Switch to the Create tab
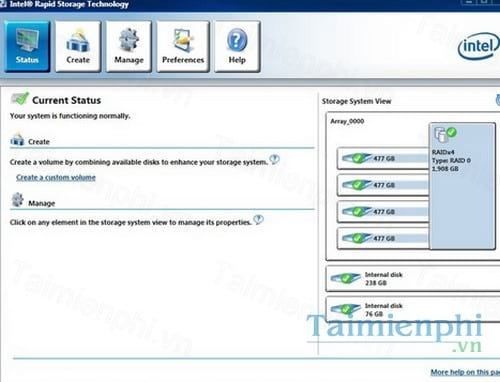The height and width of the screenshot is (382, 500). (x=78, y=46)
